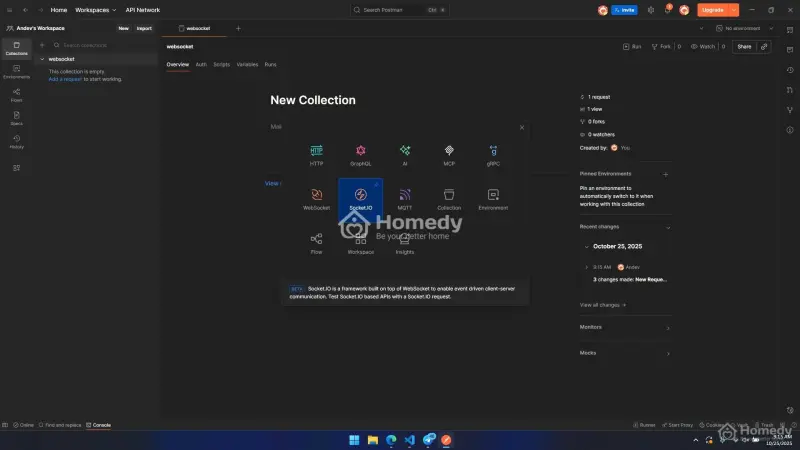Open API Network in the top bar
This screenshot has width=800, height=450.
click(x=143, y=10)
